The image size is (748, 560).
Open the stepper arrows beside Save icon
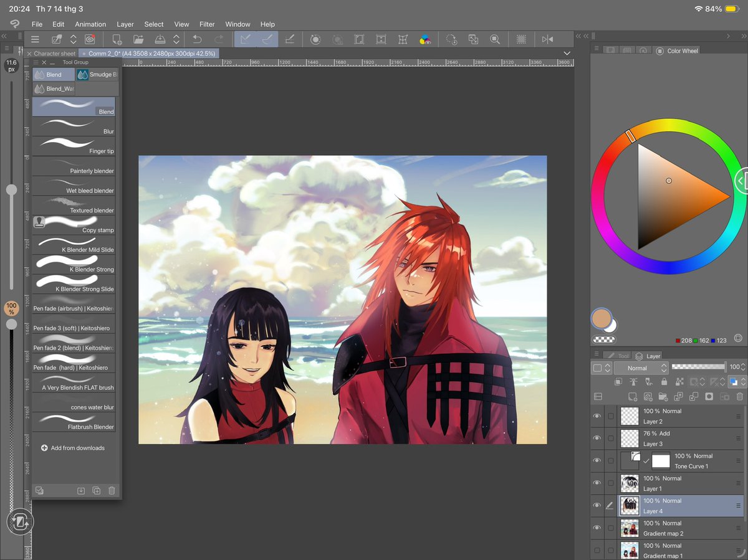tap(176, 39)
